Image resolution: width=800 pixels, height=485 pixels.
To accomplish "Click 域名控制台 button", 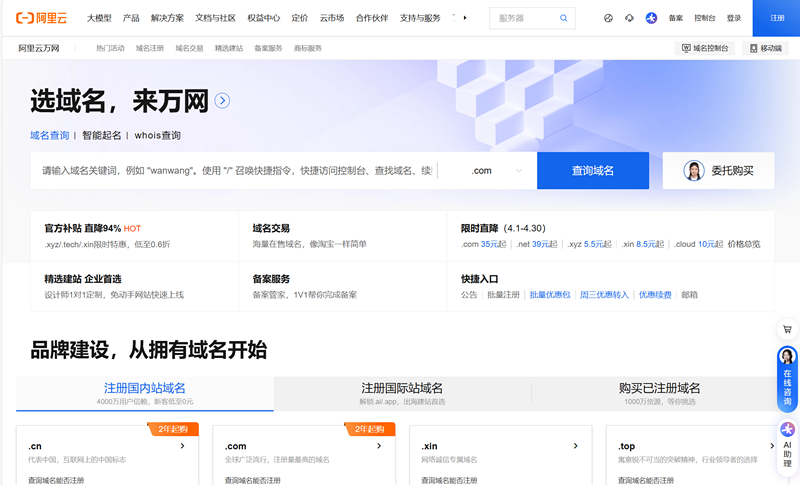I will click(x=705, y=48).
